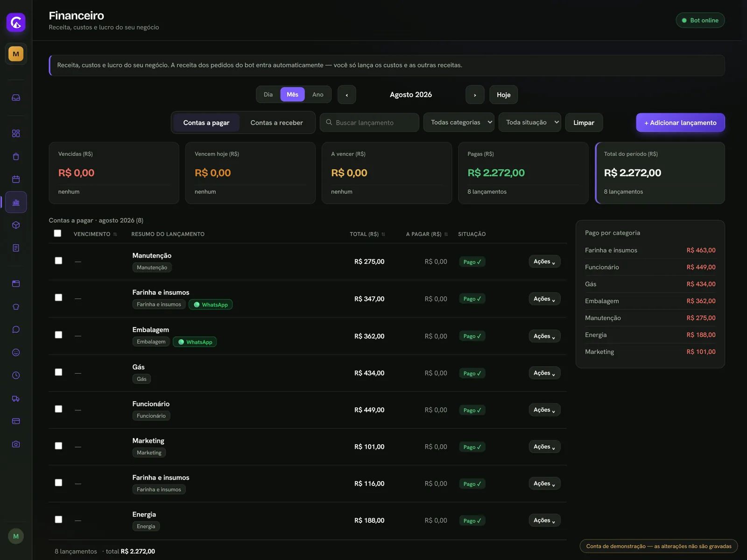Toggle the select-all header checkbox
The height and width of the screenshot is (560, 747).
pyautogui.click(x=57, y=233)
